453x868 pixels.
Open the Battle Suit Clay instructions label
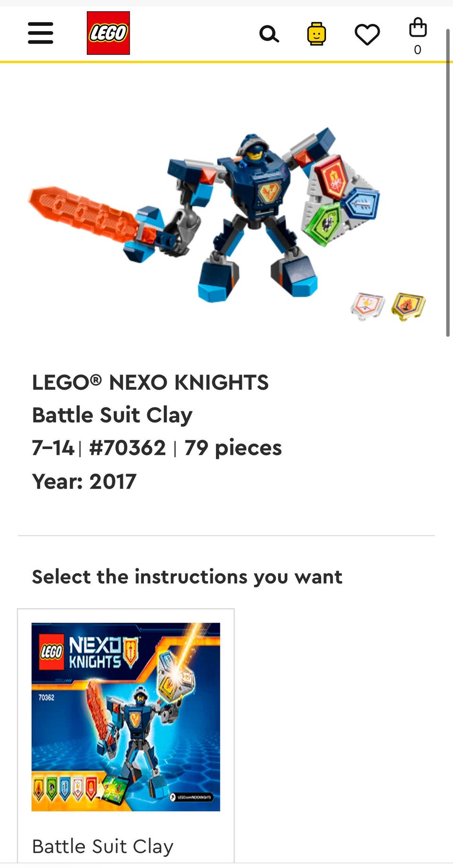click(x=103, y=846)
